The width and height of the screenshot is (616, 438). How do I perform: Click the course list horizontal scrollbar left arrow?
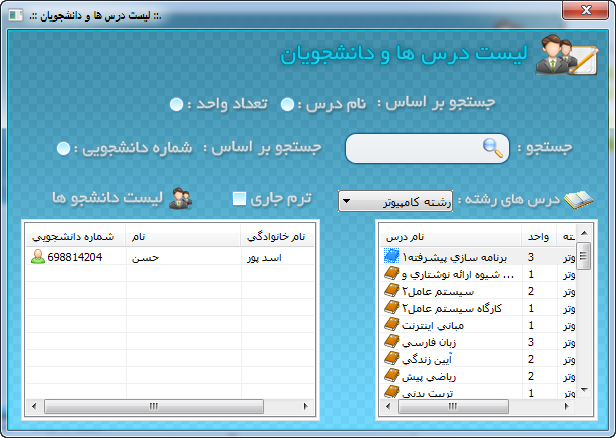pos(388,407)
